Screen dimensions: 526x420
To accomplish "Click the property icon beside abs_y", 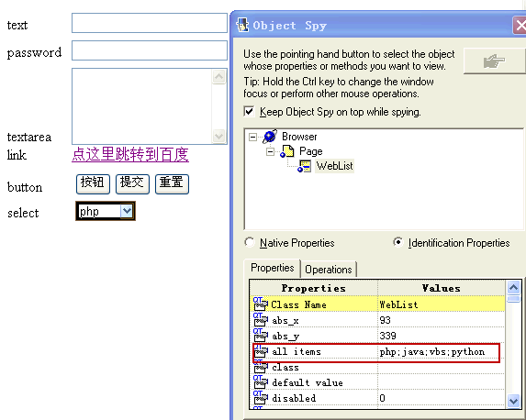I will tap(261, 336).
